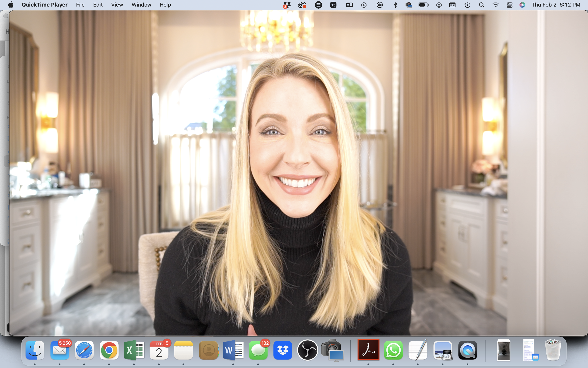588x368 pixels.
Task: Open the Help menu
Action: 165,5
